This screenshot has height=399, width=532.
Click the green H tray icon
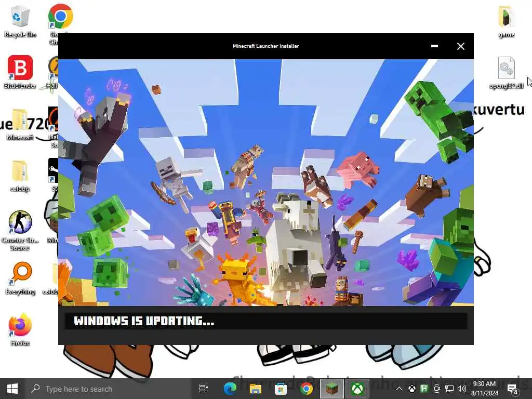[x=424, y=389]
